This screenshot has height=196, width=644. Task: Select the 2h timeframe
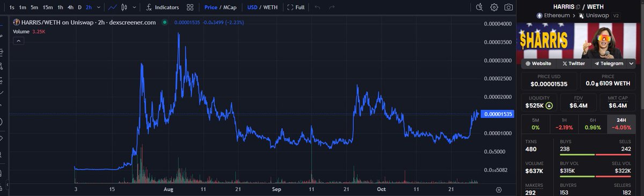[89, 7]
